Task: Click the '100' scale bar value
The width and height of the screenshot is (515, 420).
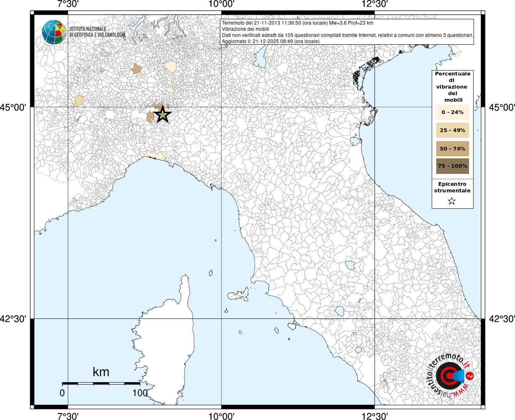Action: tap(140, 393)
